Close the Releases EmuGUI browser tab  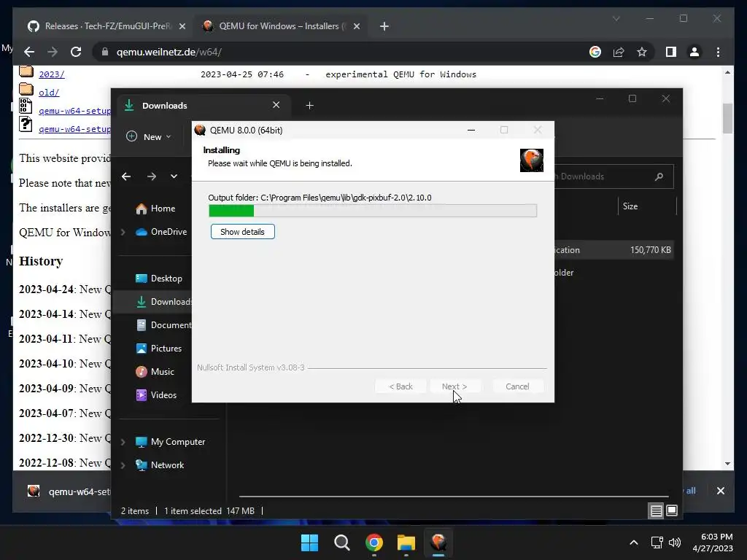[x=182, y=27]
